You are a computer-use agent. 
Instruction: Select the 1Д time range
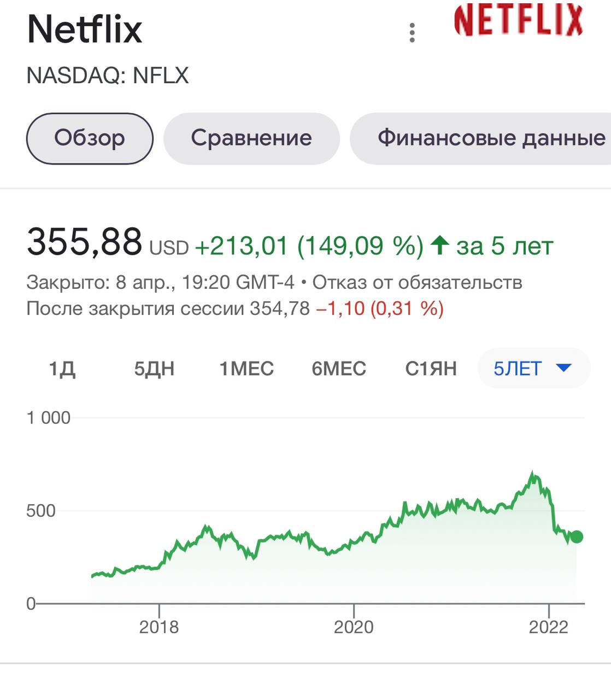point(62,369)
